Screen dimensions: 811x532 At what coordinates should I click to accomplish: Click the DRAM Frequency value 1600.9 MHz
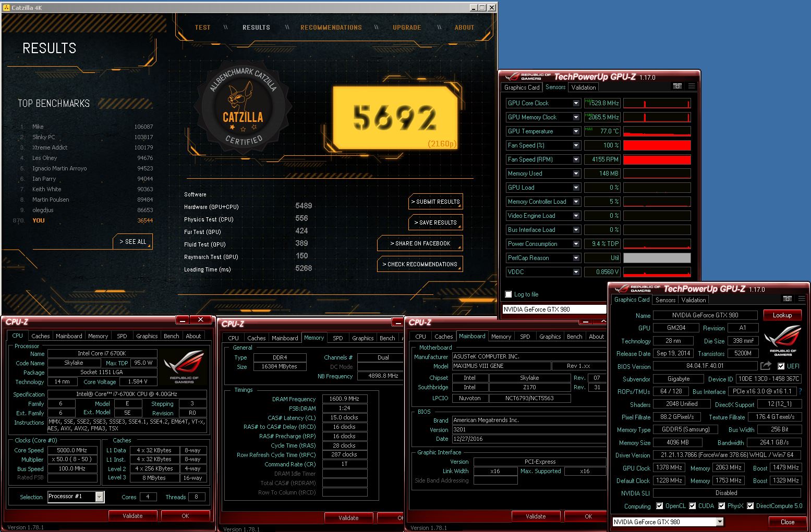point(344,399)
